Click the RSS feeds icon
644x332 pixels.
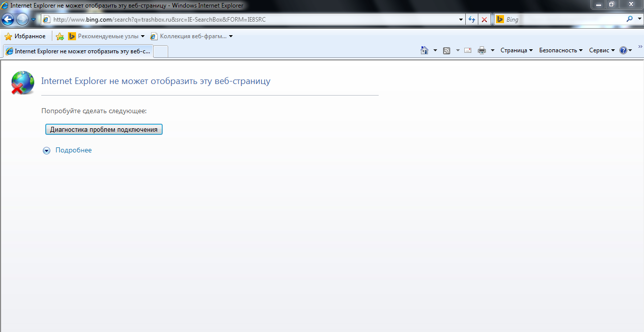pyautogui.click(x=447, y=50)
